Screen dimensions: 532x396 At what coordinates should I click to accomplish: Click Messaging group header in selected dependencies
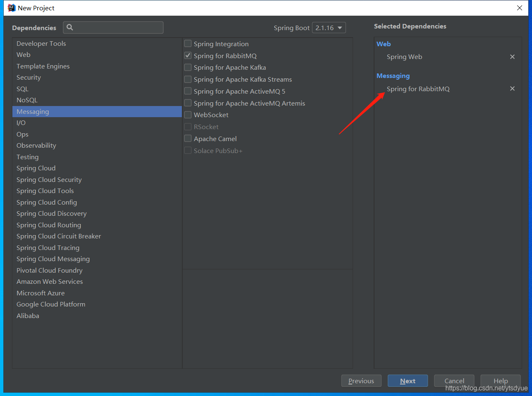pos(393,76)
